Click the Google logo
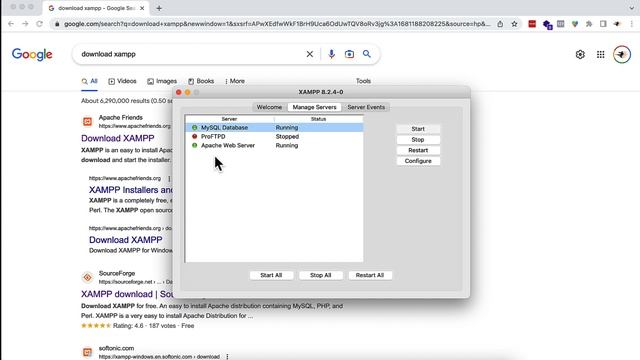640x360 pixels. (x=32, y=54)
